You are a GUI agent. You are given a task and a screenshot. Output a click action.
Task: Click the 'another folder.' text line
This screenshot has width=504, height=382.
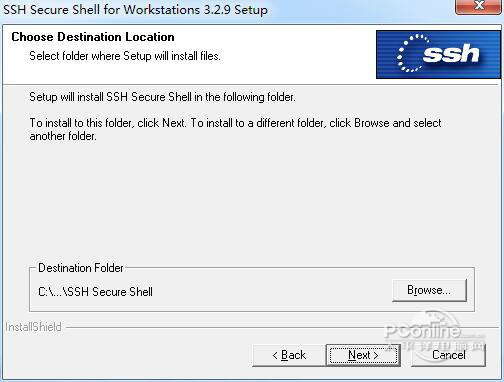(63, 136)
